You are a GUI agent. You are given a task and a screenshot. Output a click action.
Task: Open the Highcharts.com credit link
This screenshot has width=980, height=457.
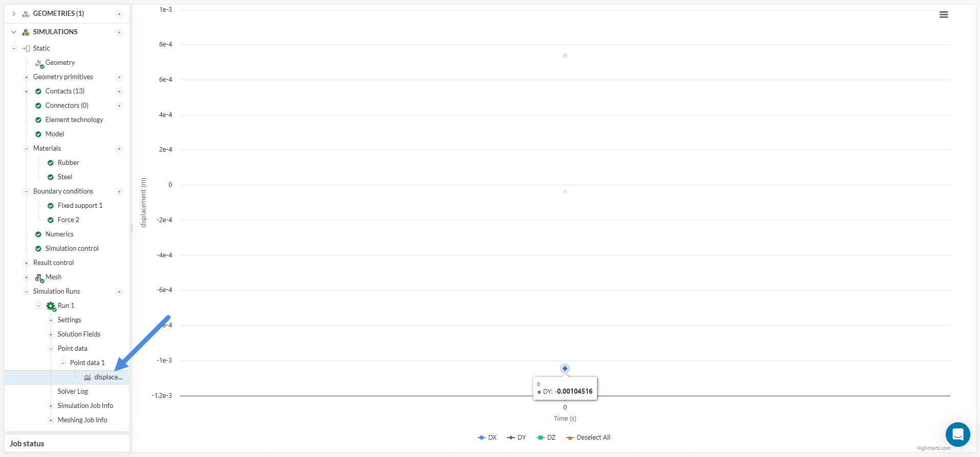[x=933, y=448]
